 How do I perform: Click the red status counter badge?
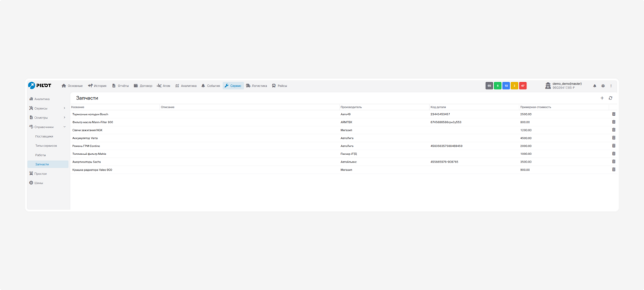523,86
